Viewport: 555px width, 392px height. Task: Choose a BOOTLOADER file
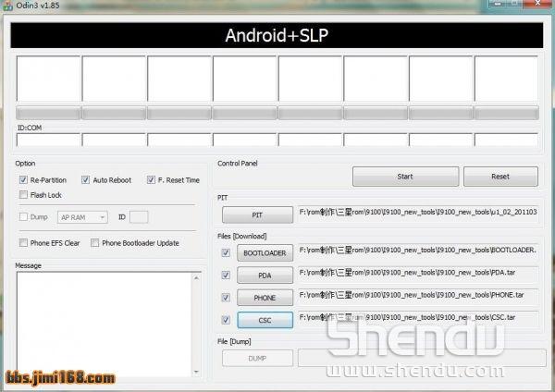coord(265,253)
